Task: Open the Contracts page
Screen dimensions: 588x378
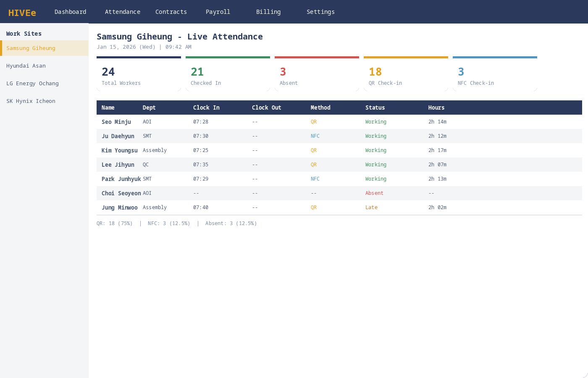Action: (171, 12)
